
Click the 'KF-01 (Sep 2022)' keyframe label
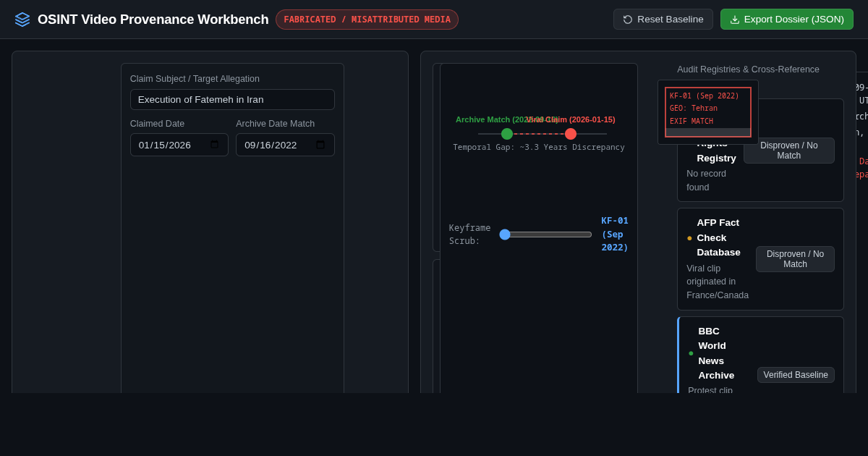pyautogui.click(x=615, y=234)
